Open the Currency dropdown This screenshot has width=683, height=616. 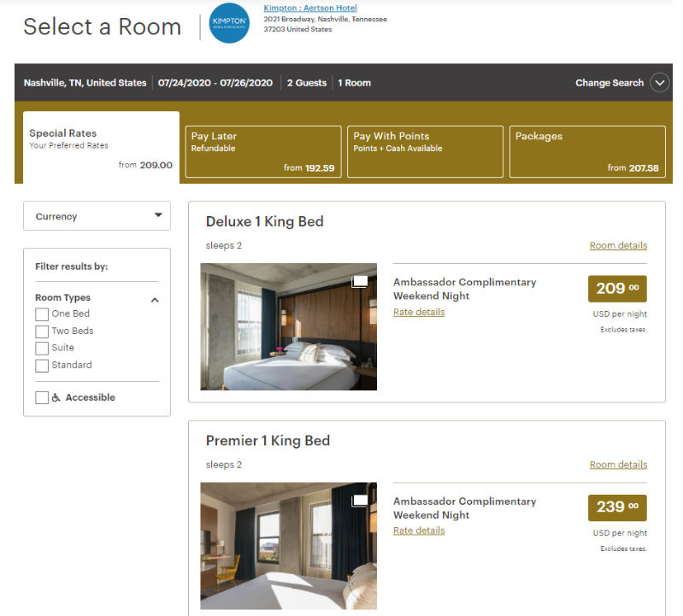pyautogui.click(x=97, y=216)
